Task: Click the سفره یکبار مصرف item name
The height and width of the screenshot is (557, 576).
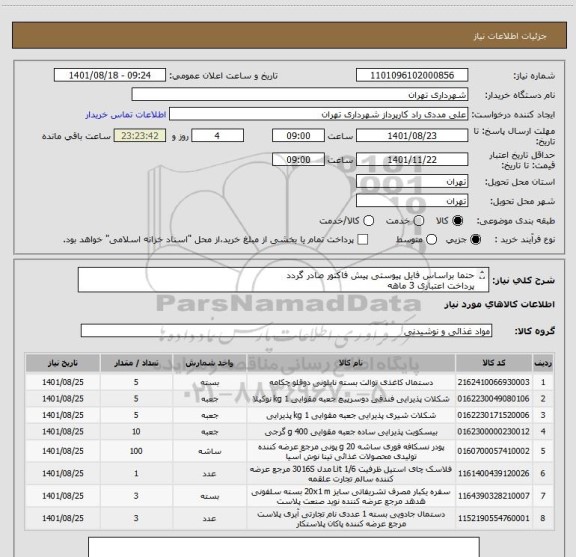Action: (x=351, y=496)
